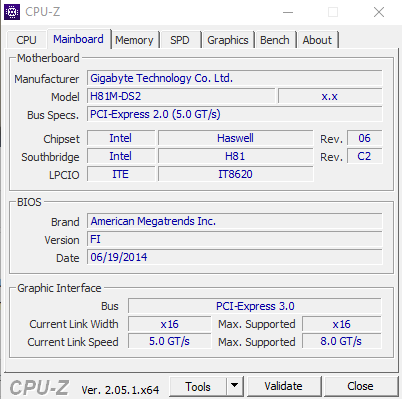Click the Graphic Interface Bus PCI-Express 3.0 field

(255, 306)
